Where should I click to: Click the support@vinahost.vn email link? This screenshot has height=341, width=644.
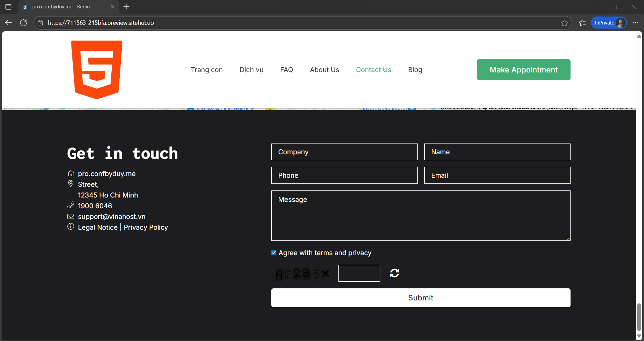pyautogui.click(x=112, y=217)
